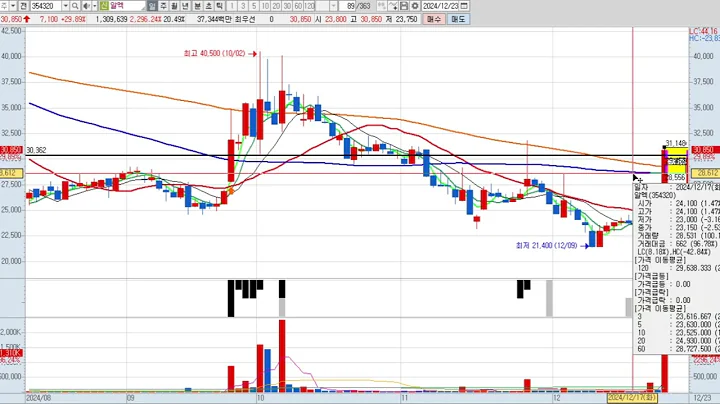Switch to 틱 tick chart period
The image size is (720, 404).
(x=219, y=6)
